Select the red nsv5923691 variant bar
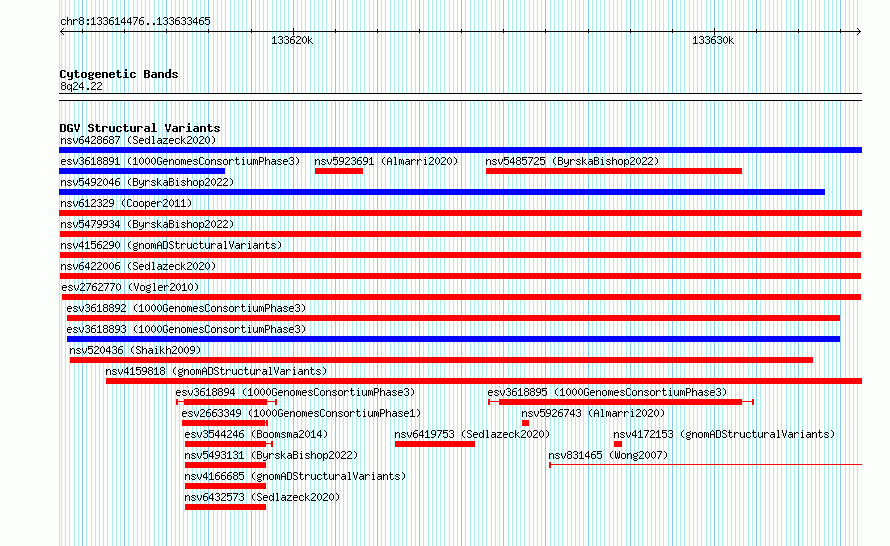The image size is (890, 546). tap(339, 171)
